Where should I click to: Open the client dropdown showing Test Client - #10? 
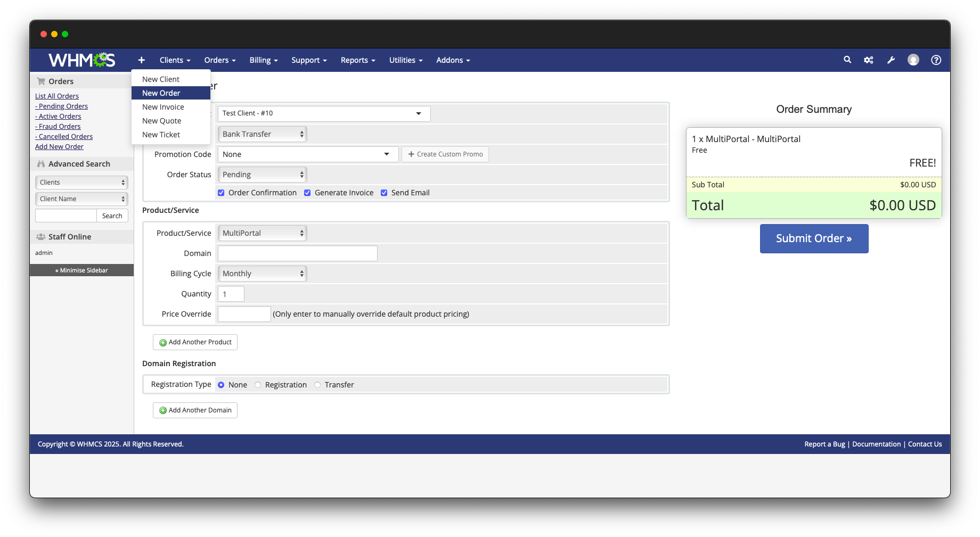click(x=324, y=113)
